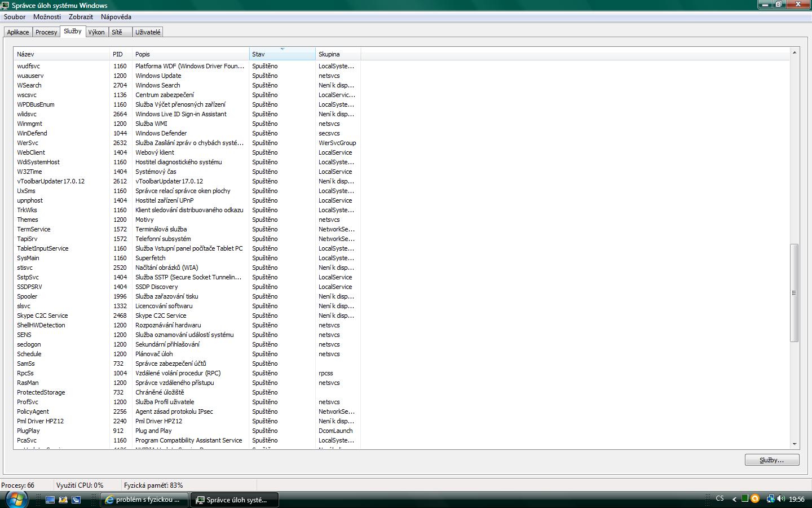The width and height of the screenshot is (812, 508).
Task: Click the orange Avast tray icon
Action: pos(755,499)
